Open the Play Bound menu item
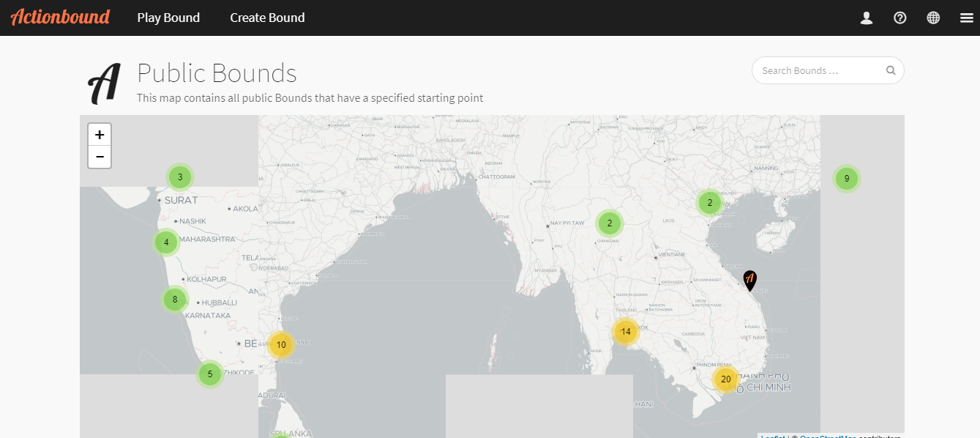 [x=168, y=18]
